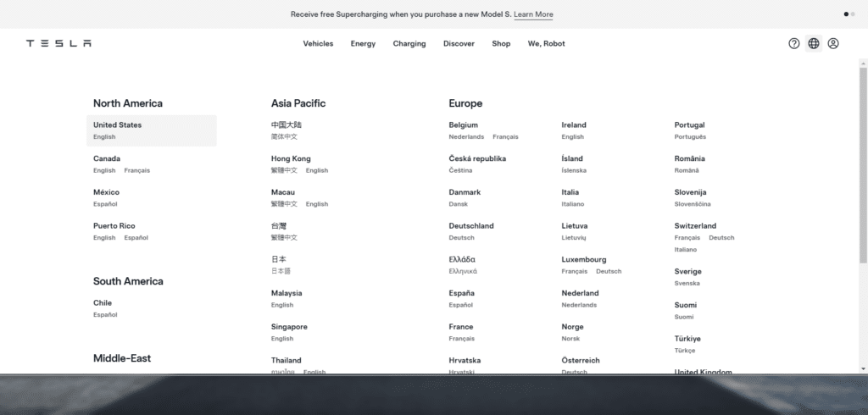Choose Luxembourg in Français
The image size is (868, 415).
coord(574,272)
